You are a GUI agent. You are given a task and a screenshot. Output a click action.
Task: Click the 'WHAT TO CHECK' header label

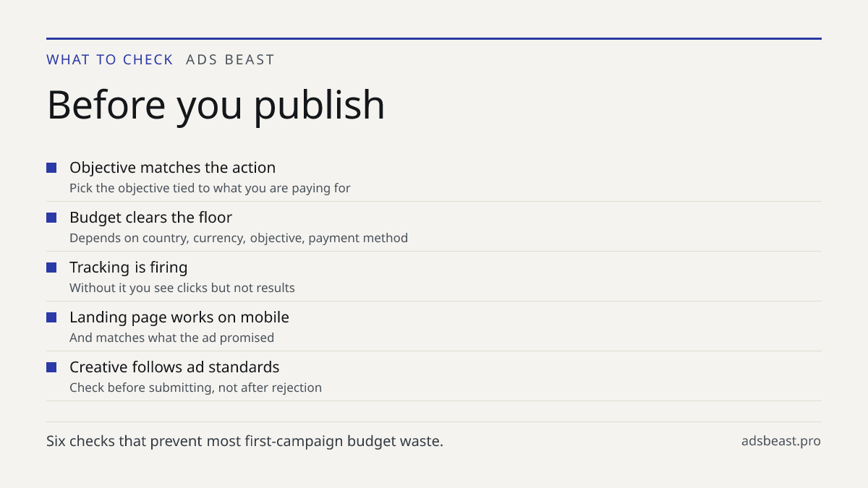(110, 60)
